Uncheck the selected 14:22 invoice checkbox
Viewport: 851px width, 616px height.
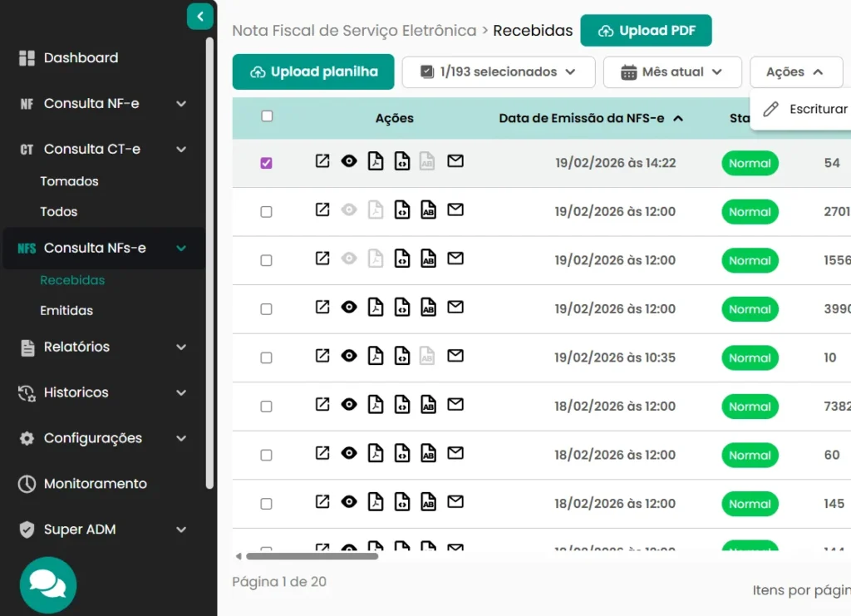coord(267,163)
